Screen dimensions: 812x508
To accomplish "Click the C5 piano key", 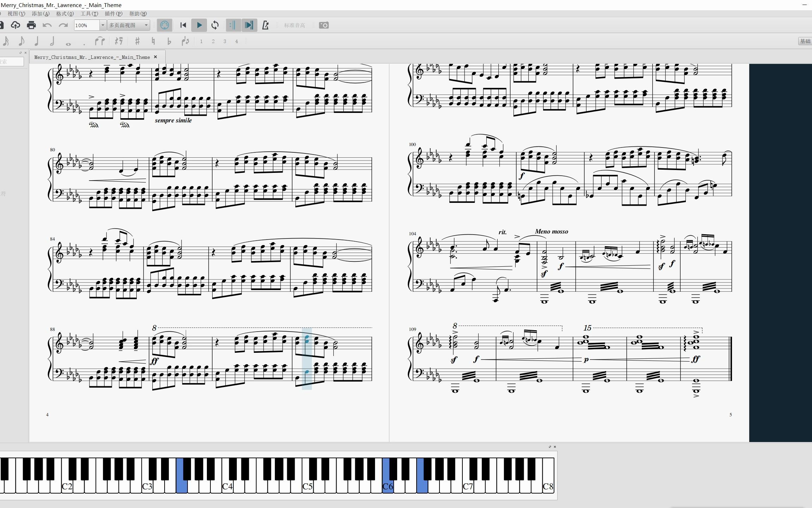I will click(x=307, y=487).
